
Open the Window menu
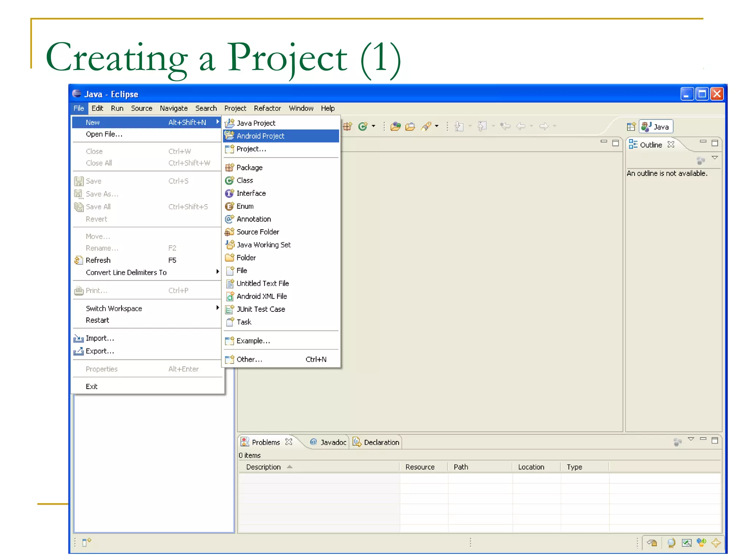(x=301, y=108)
